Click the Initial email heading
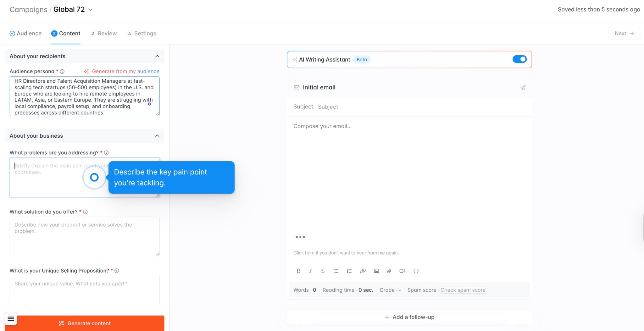The height and width of the screenshot is (331, 644). click(x=319, y=87)
